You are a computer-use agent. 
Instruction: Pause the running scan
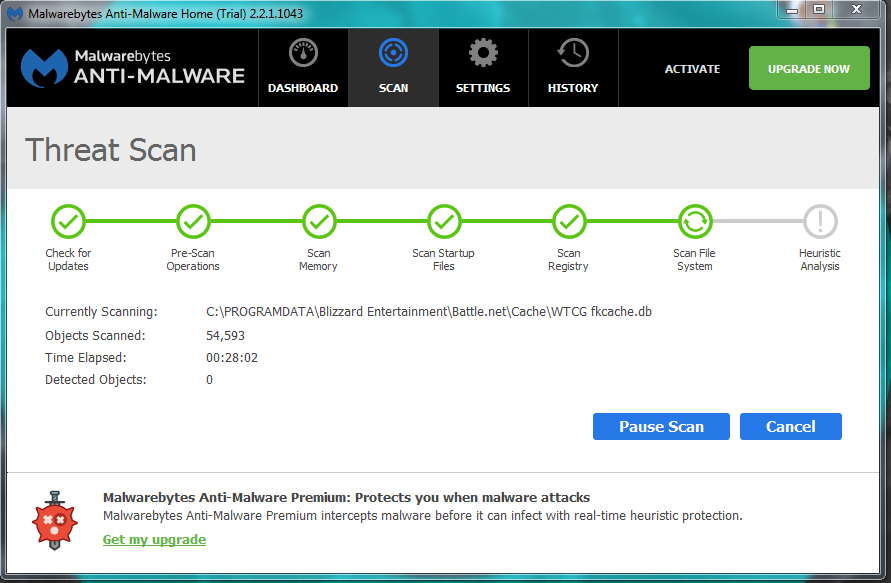(x=661, y=426)
